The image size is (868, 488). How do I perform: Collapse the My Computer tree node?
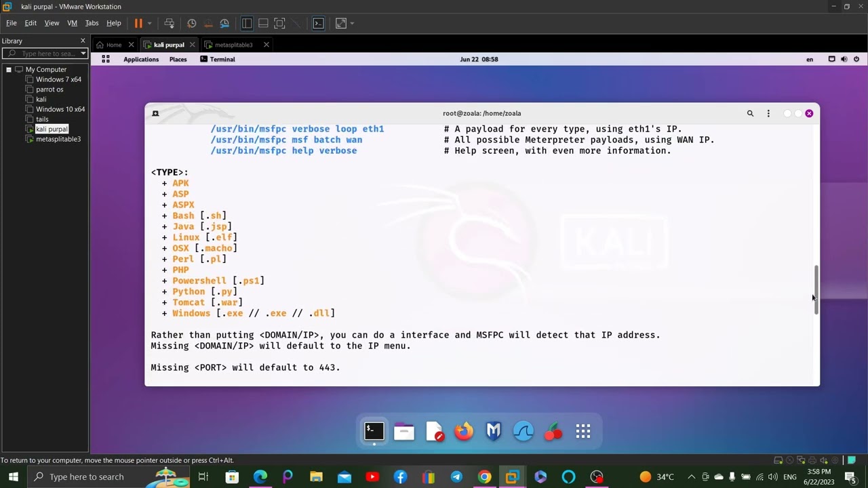[x=8, y=69]
